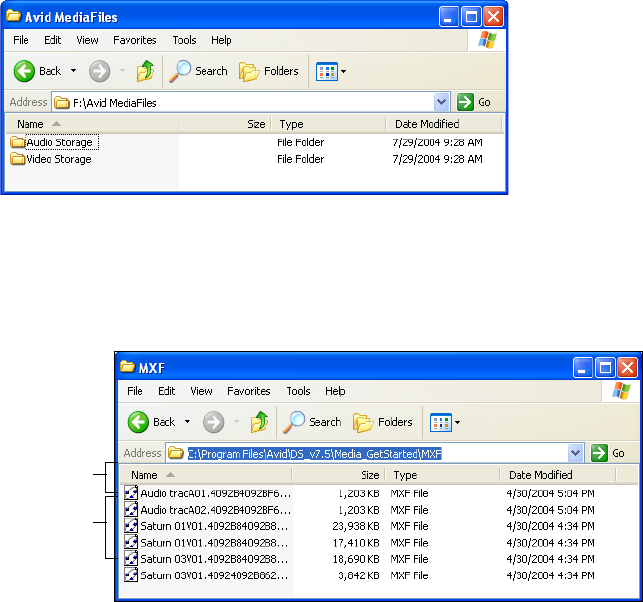The image size is (643, 602).
Task: Open Favorites menu in Avid MediaFiles window
Action: (x=135, y=40)
